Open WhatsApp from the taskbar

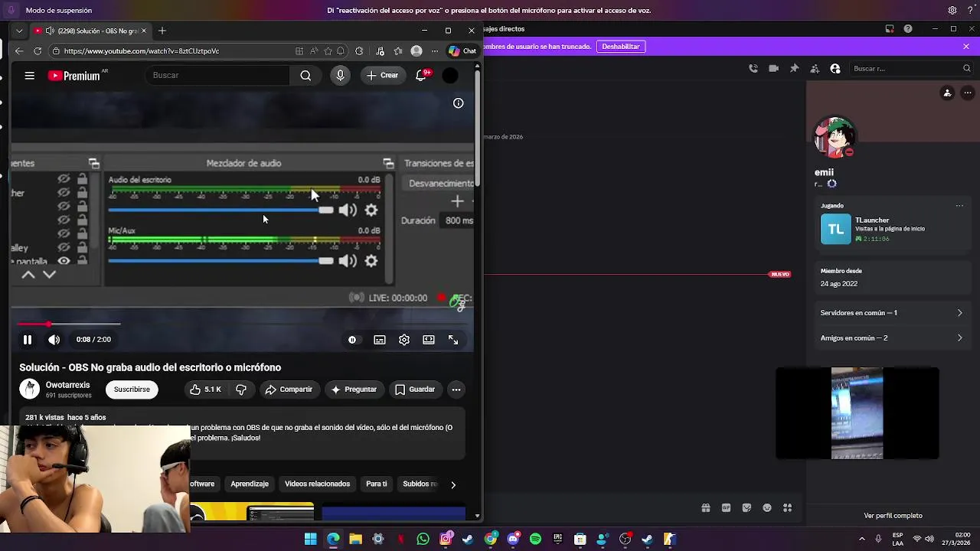(423, 540)
